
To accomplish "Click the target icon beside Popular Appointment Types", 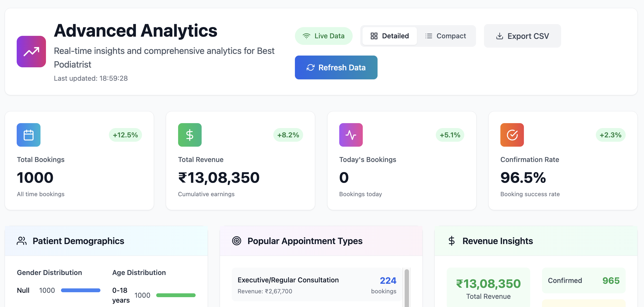I will [x=236, y=241].
